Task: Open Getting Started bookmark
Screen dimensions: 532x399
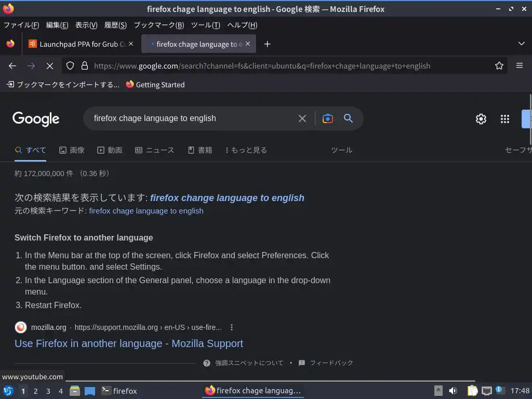Action: (155, 85)
